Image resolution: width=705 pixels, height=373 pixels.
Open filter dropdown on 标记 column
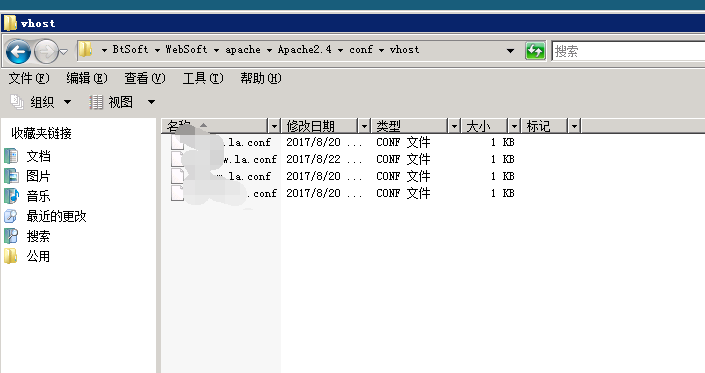[574, 126]
